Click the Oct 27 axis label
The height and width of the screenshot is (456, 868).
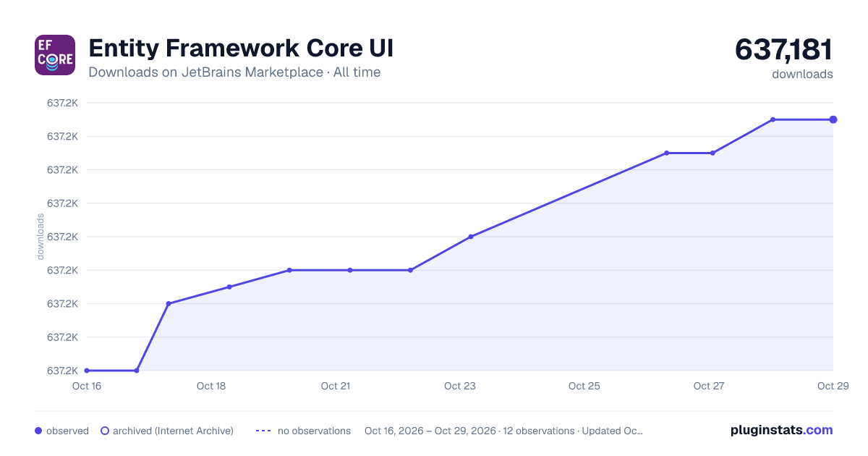tap(709, 386)
